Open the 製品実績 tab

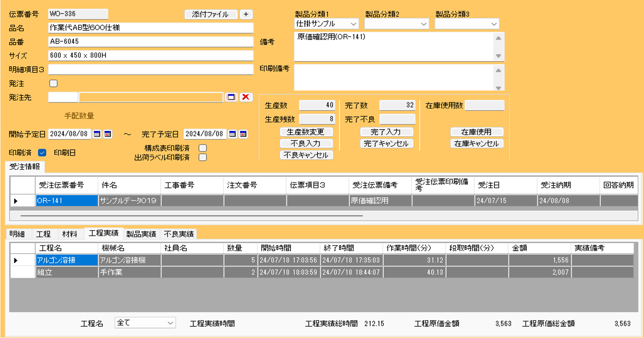141,234
